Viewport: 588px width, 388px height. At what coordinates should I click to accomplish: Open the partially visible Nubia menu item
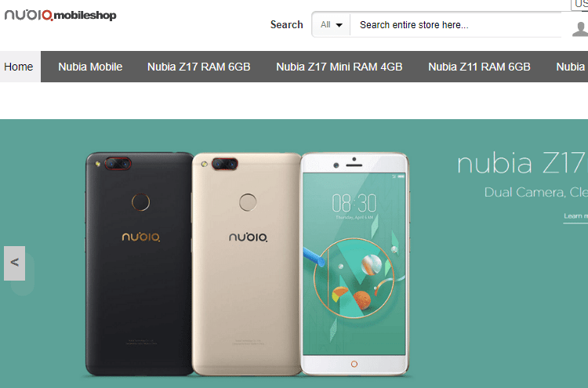pos(571,67)
